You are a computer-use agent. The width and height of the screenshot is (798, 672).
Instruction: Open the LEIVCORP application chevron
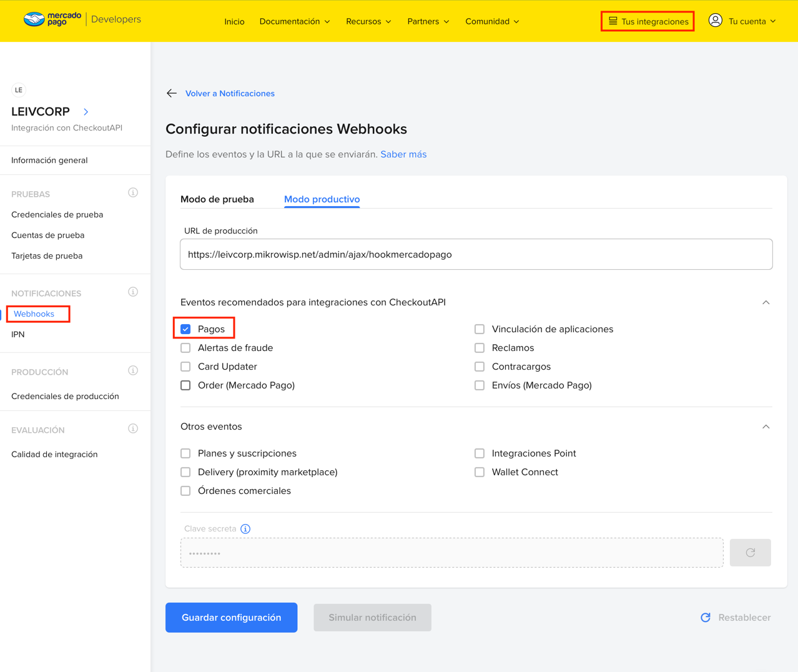[86, 112]
